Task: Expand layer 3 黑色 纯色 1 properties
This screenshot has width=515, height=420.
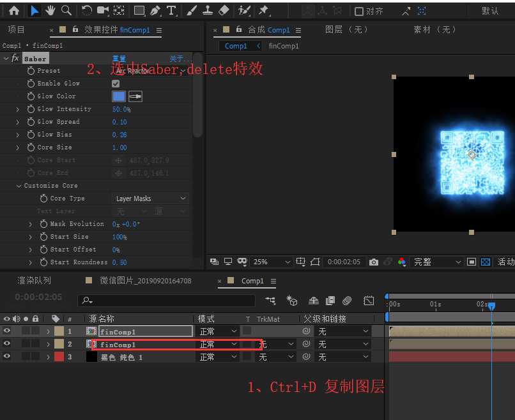Action: pyautogui.click(x=49, y=357)
